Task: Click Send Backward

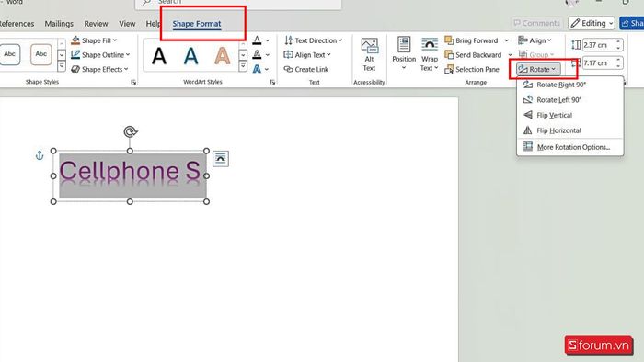Action: pos(473,54)
